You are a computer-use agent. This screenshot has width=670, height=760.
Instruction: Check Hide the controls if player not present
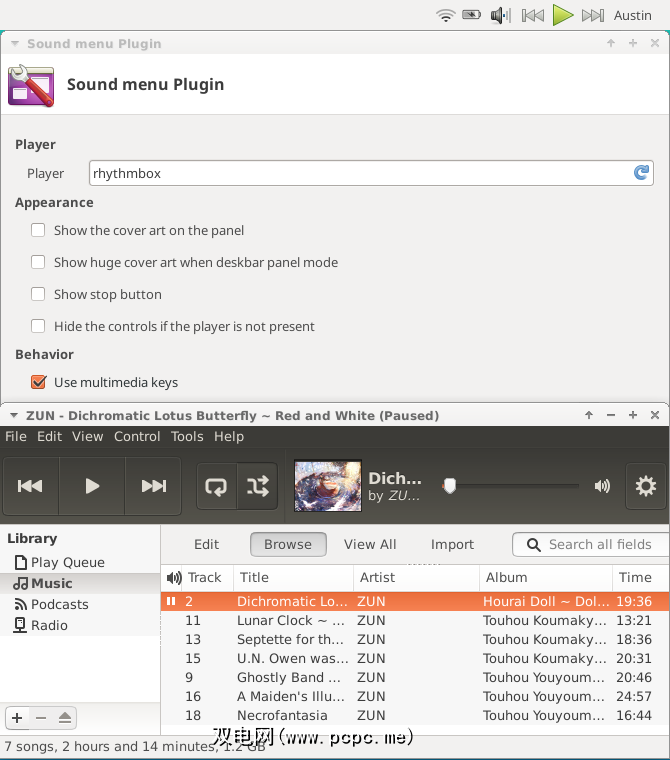(38, 326)
